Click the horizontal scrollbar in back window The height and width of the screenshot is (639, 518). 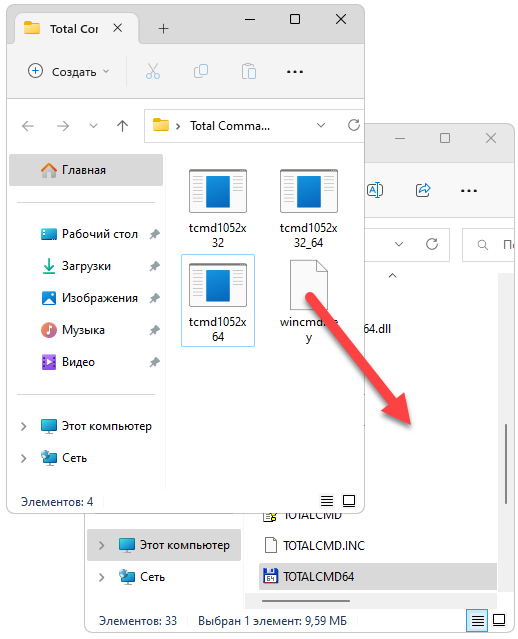click(306, 601)
